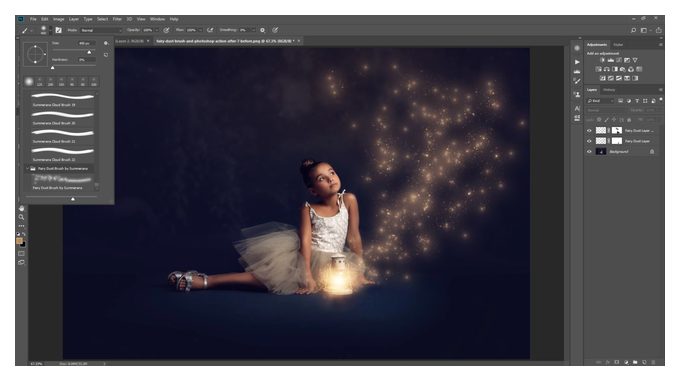Image resolution: width=680 pixels, height=381 pixels.
Task: Create new brush preset icon
Action: point(106,55)
